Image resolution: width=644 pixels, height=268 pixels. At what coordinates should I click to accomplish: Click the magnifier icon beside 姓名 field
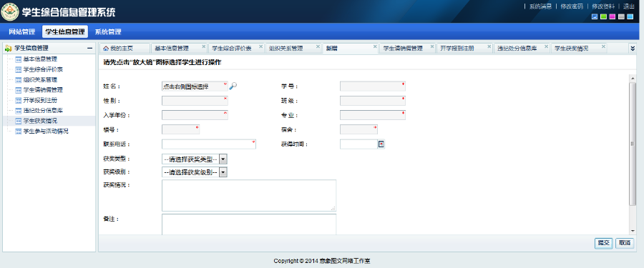233,86
